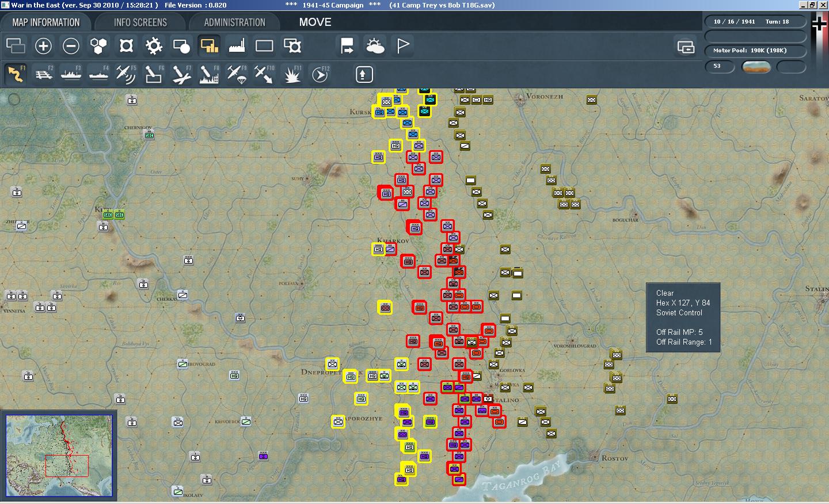This screenshot has width=829, height=504.
Task: Toggle the rectangle-with-unit-symbol map icon
Action: click(292, 45)
